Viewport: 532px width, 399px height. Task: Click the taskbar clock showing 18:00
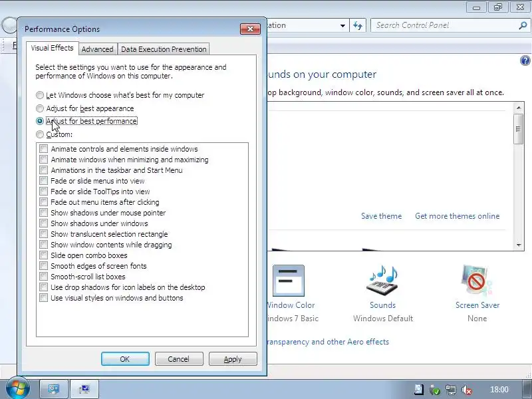(499, 390)
